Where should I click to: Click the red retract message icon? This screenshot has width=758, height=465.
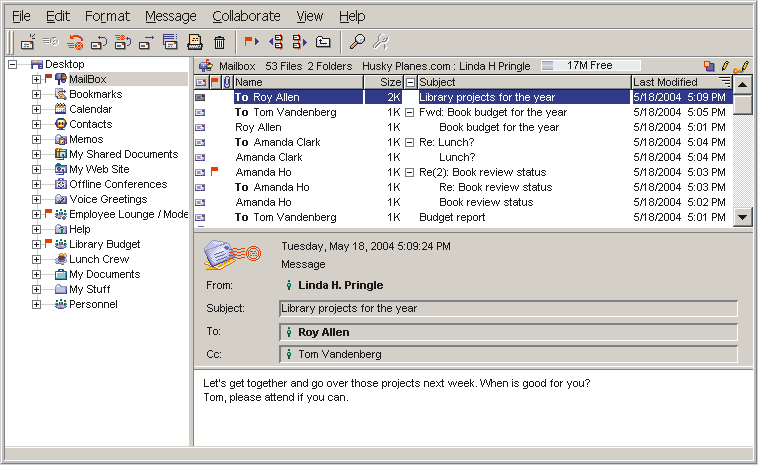click(x=75, y=43)
